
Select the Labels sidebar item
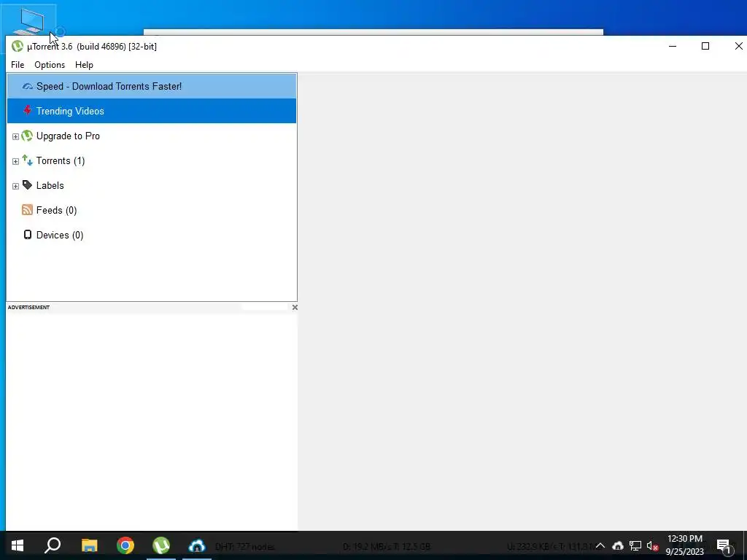[x=50, y=185]
